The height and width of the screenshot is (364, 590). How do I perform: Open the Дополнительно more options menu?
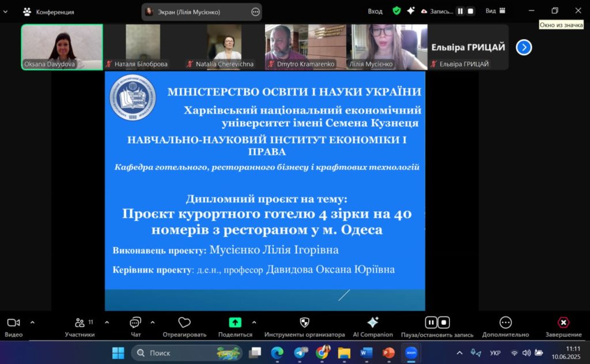(505, 323)
